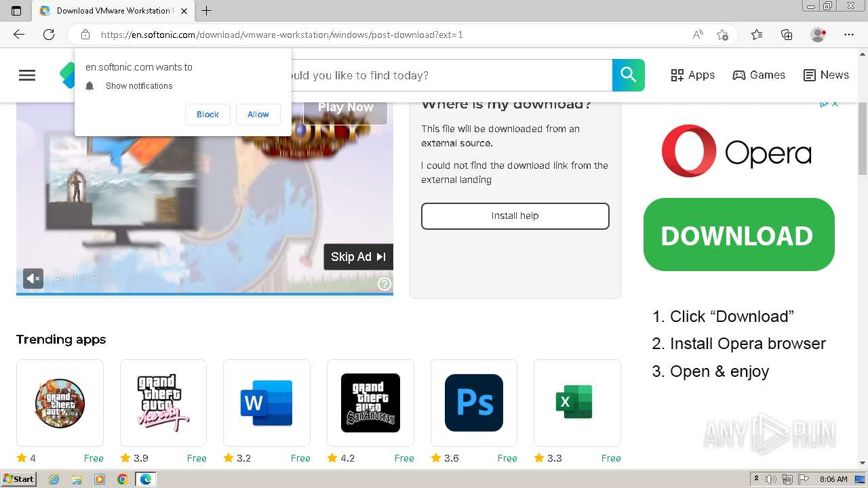The height and width of the screenshot is (488, 868).
Task: Close the VMware Workstation tab
Action: pos(184,11)
